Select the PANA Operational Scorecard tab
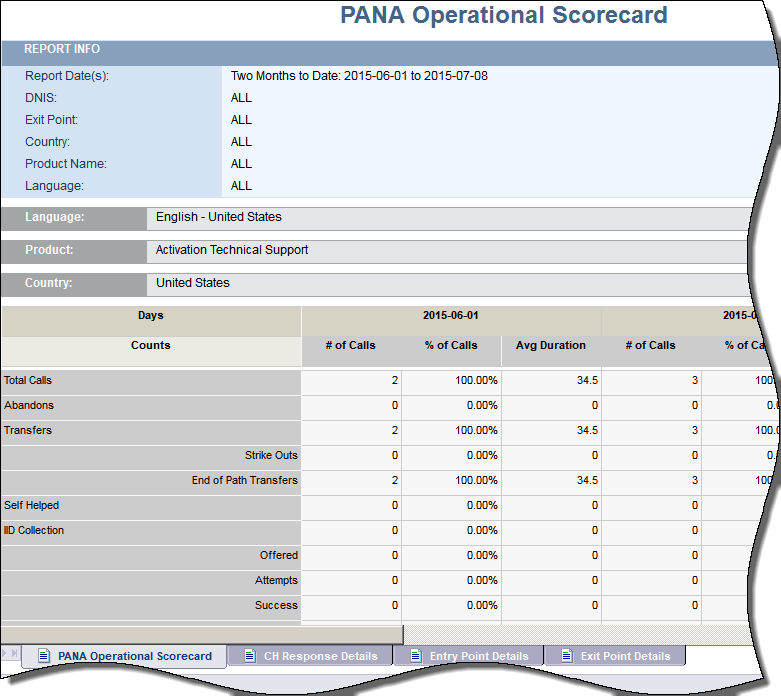 pyautogui.click(x=134, y=656)
